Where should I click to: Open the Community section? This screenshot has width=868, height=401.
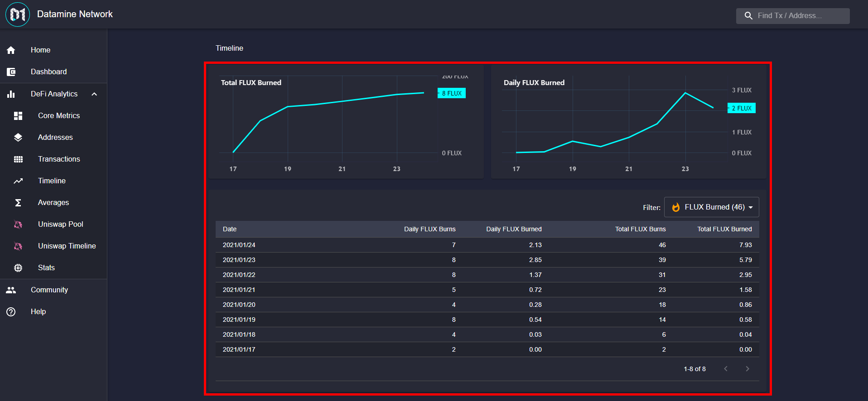[x=53, y=290]
